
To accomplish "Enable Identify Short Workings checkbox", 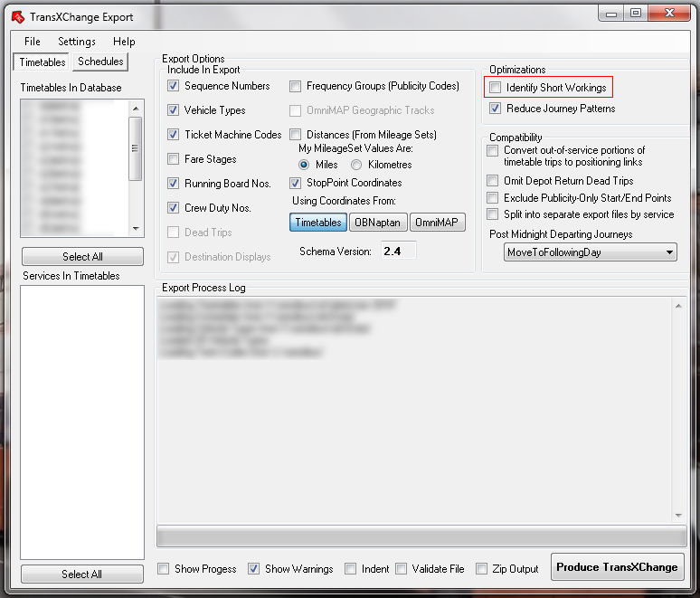I will 495,87.
